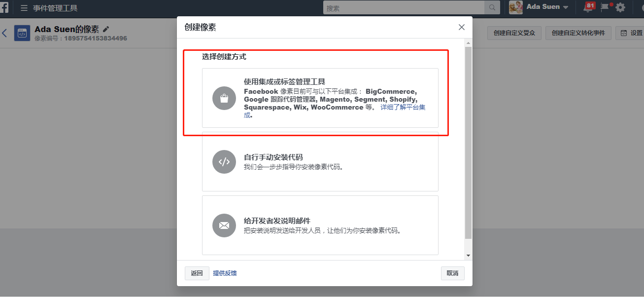
Task: Click the blue pixel code icon
Action: (x=22, y=33)
